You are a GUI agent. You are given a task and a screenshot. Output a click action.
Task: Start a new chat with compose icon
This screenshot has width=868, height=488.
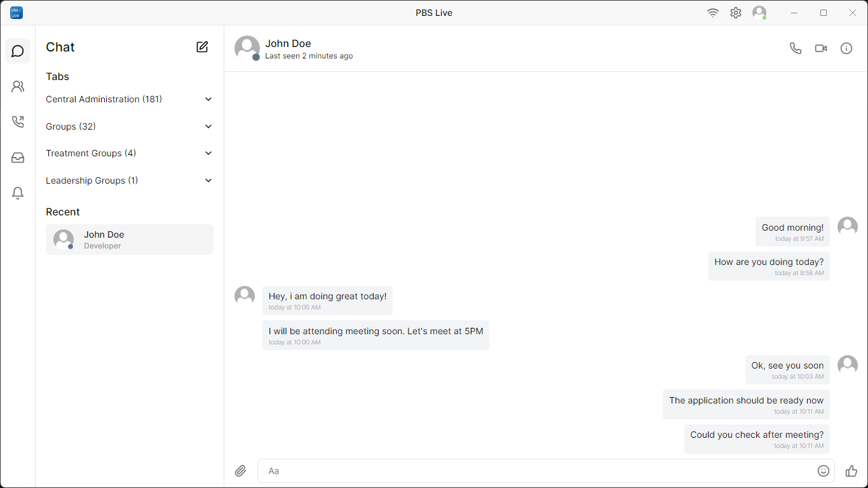coord(202,47)
